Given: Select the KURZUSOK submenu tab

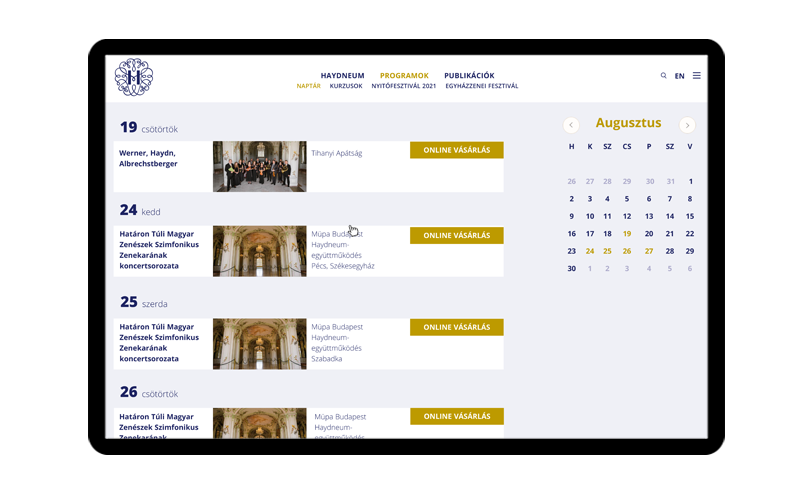Looking at the screenshot, I should [x=346, y=86].
